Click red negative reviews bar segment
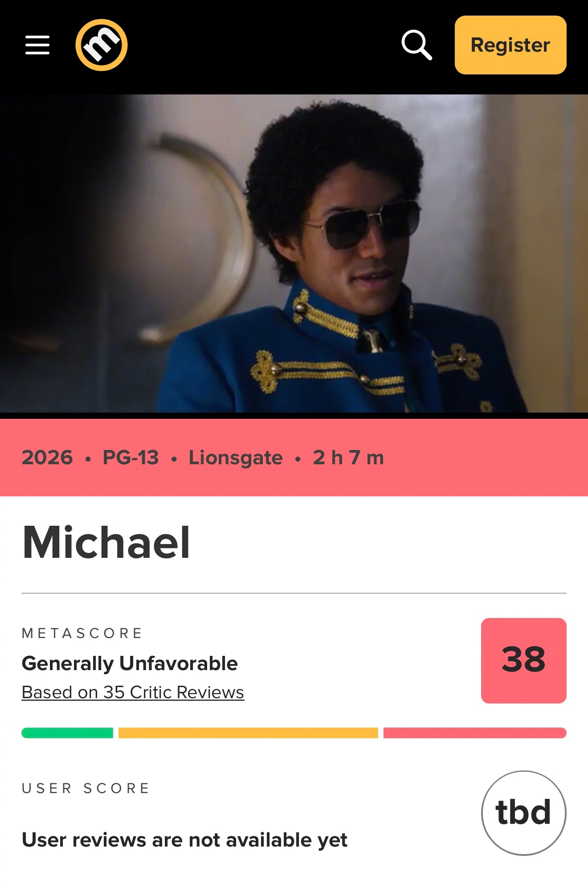588x888 pixels. (475, 732)
